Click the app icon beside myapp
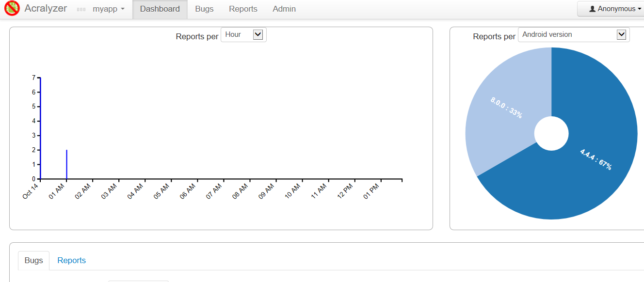The height and width of the screenshot is (282, 644). tap(81, 9)
